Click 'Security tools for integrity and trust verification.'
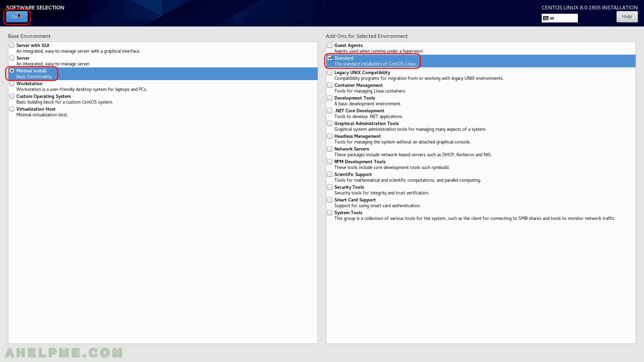Image resolution: width=644 pixels, height=362 pixels. pyautogui.click(x=382, y=193)
